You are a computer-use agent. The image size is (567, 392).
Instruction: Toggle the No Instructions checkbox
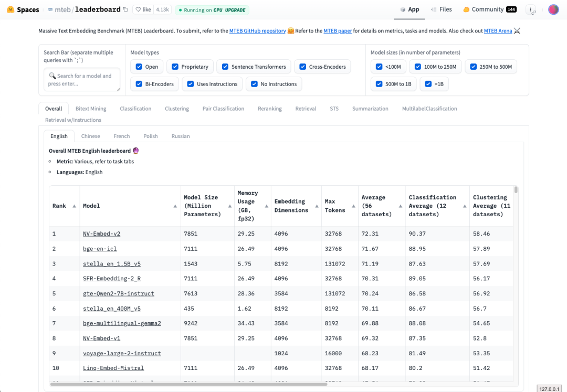tap(254, 84)
